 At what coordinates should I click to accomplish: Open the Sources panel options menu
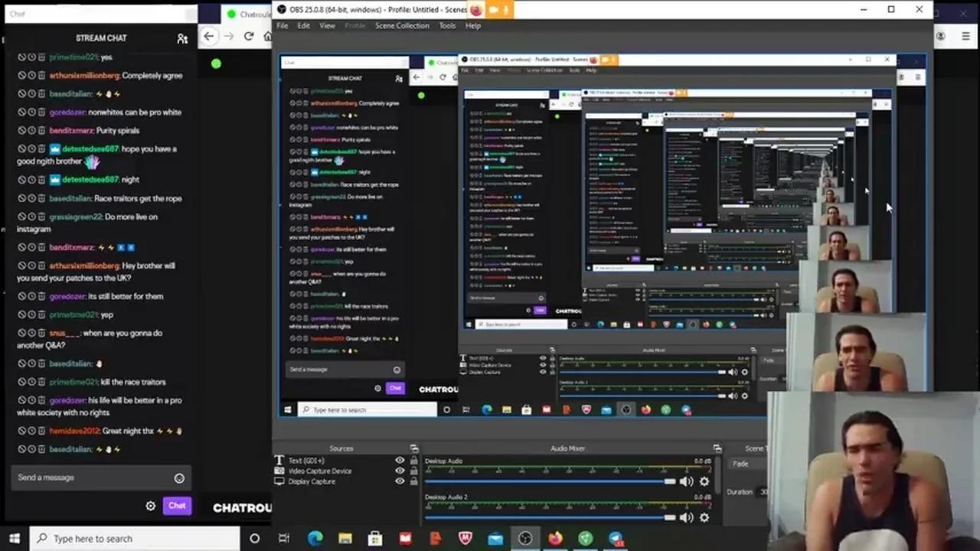pos(416,448)
